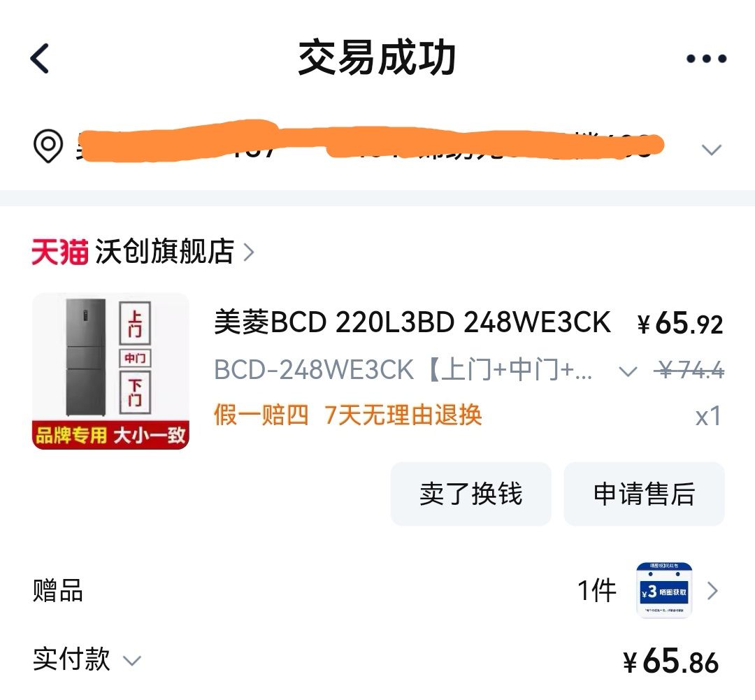This screenshot has height=700, width=755.
Task: Open the refrigerator door seal product image
Action: [x=110, y=371]
